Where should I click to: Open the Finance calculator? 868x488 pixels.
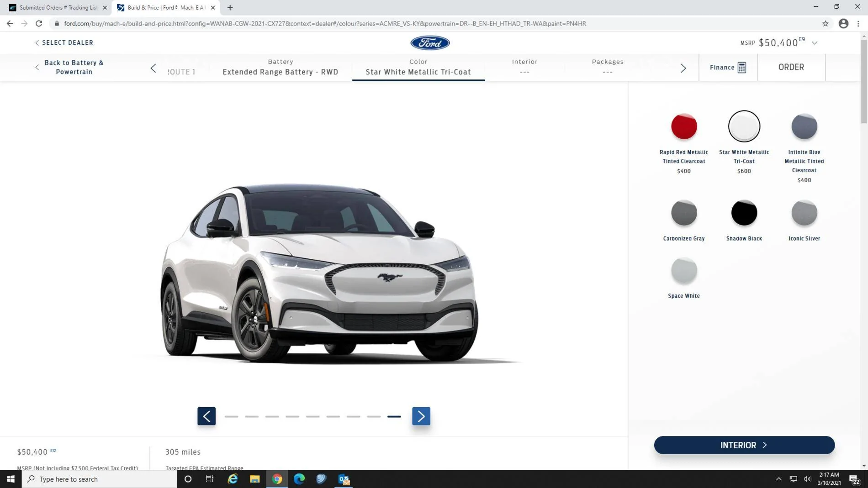(x=728, y=68)
